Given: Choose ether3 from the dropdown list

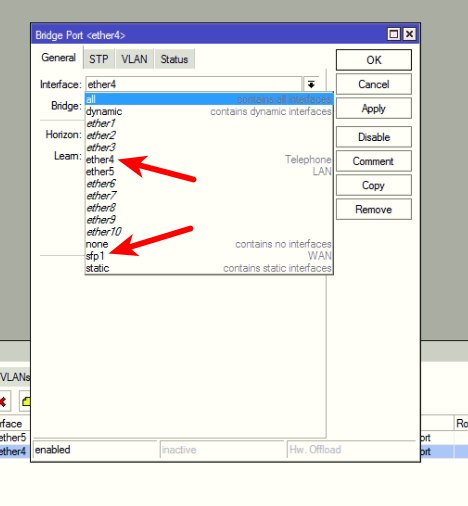Looking at the screenshot, I should pos(209,147).
